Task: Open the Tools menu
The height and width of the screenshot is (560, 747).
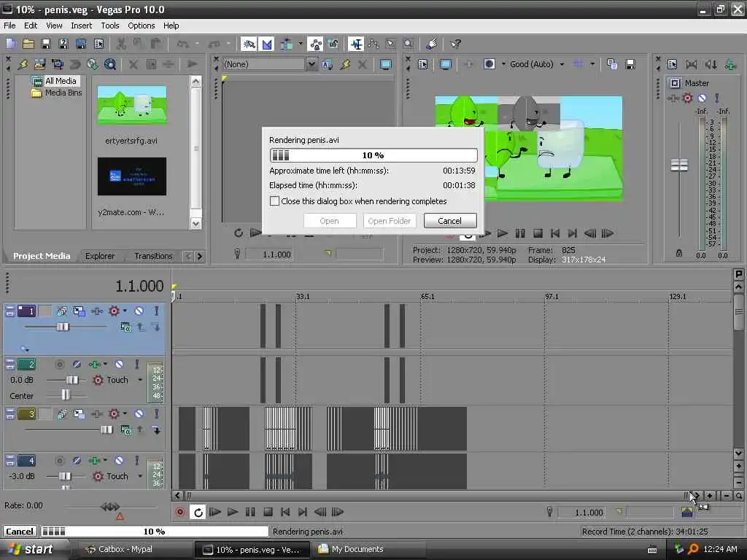Action: click(110, 26)
